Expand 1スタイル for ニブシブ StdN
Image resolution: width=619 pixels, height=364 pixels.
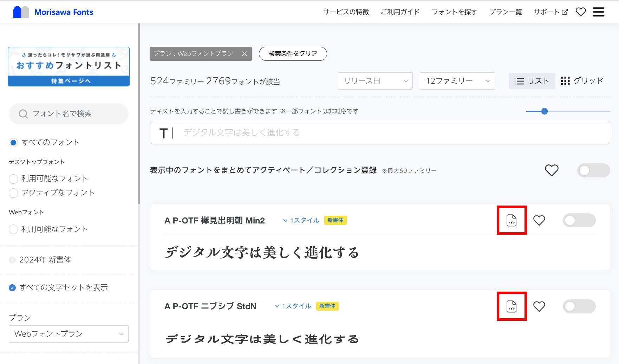[293, 306]
